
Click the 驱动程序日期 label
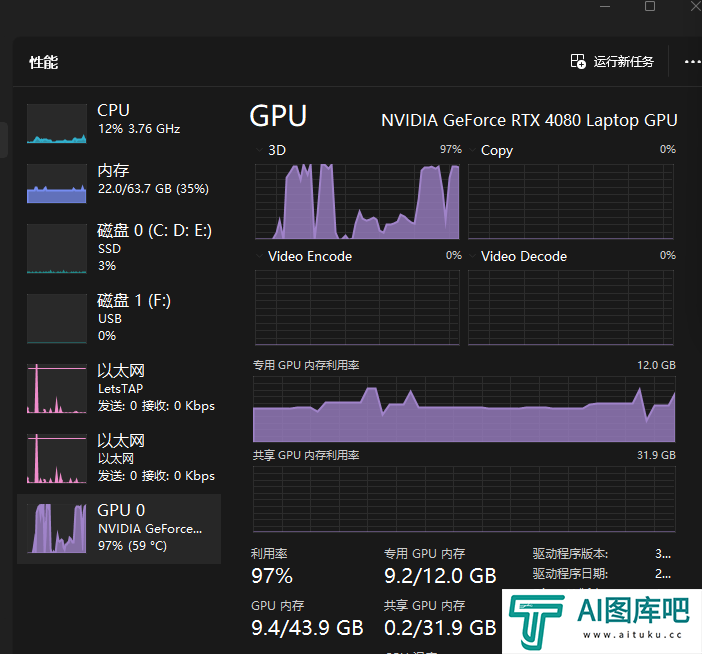pyautogui.click(x=570, y=573)
